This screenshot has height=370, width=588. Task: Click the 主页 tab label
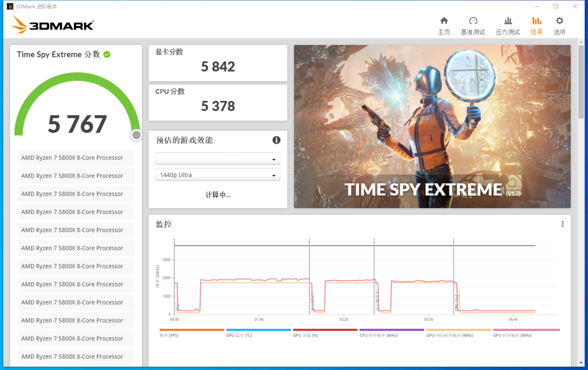pyautogui.click(x=444, y=32)
